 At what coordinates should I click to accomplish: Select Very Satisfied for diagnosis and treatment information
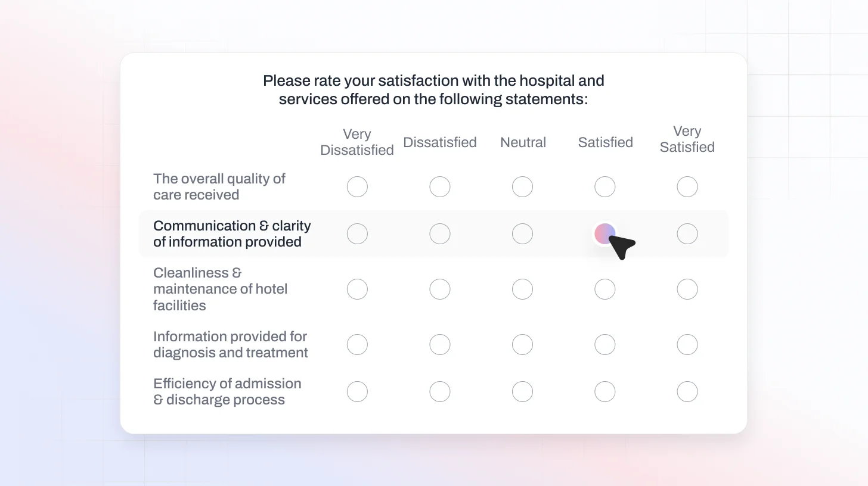[x=687, y=345]
